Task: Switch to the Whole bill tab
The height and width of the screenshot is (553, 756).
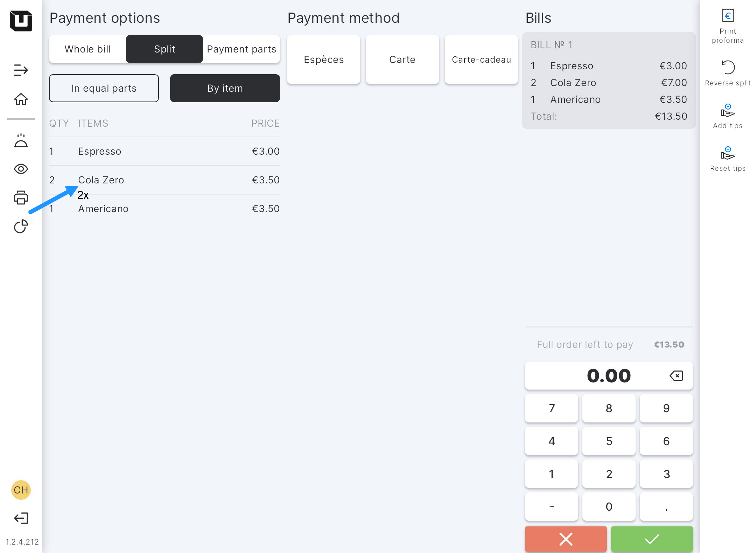Action: [x=87, y=49]
